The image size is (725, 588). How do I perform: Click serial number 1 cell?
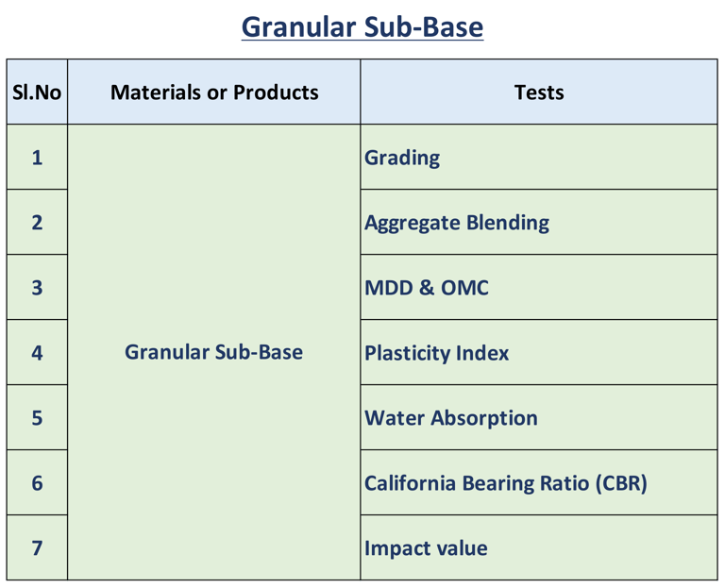click(x=37, y=158)
